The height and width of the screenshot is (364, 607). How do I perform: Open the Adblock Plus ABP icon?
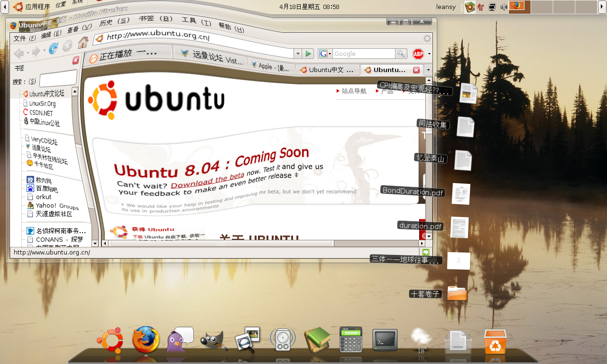click(x=418, y=54)
